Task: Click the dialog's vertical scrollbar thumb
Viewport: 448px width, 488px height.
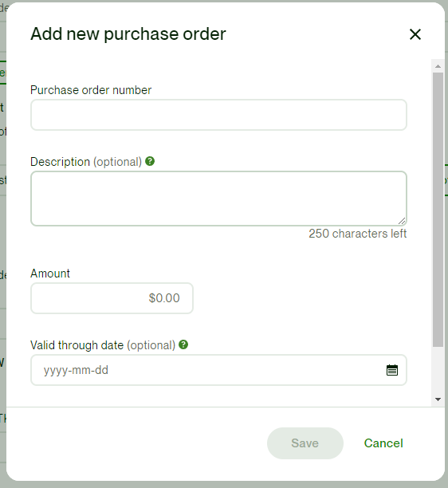Action: coord(438,210)
